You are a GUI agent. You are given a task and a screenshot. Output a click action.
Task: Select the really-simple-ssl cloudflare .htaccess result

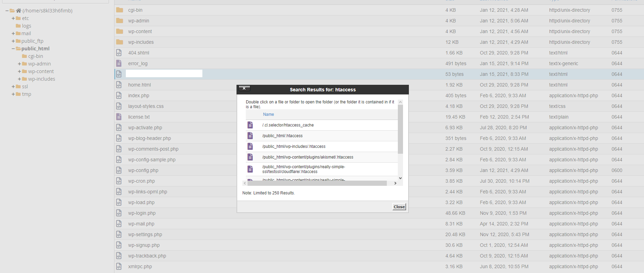tap(322, 169)
